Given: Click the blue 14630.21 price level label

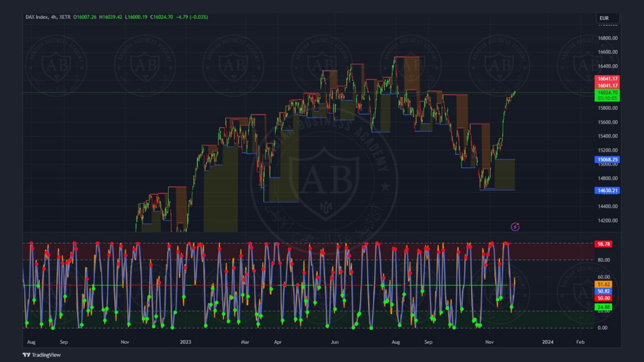Looking at the screenshot, I should [x=607, y=190].
